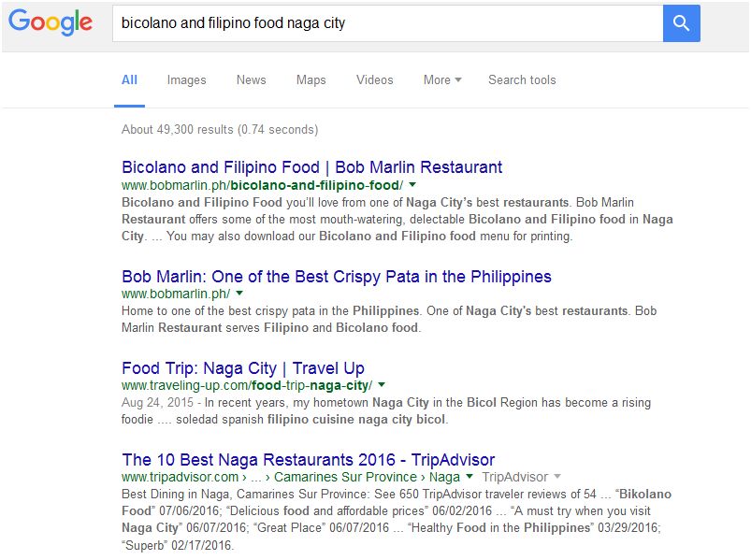The image size is (751, 560).
Task: Expand arrow next to bobmarlin.ph/bicolano-and-filipino-food URL
Action: click(412, 185)
